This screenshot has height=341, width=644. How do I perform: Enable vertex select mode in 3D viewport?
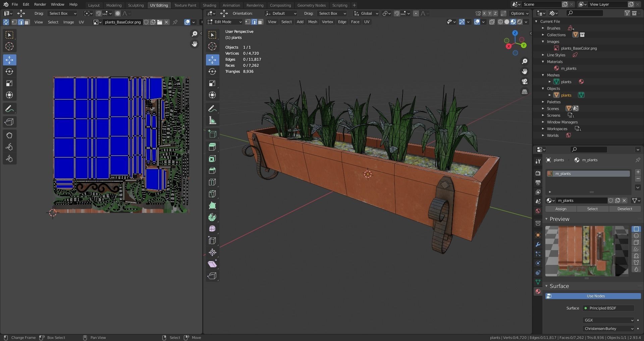(x=248, y=22)
